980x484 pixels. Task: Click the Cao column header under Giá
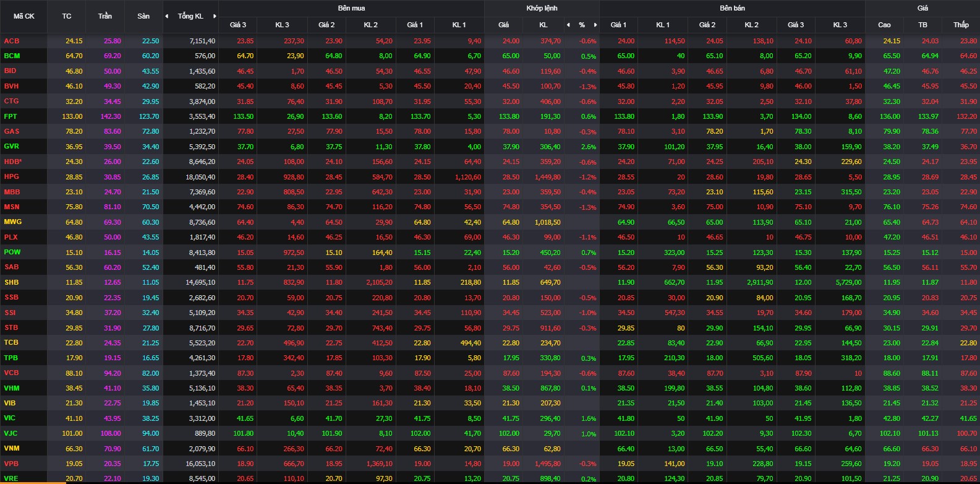coord(885,25)
